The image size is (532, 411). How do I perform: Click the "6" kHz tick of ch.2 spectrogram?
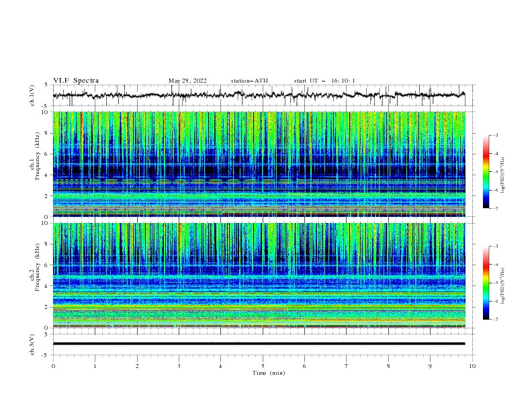pos(48,265)
